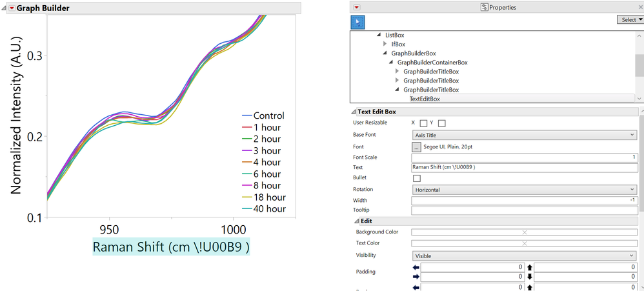This screenshot has height=291, width=644.
Task: Expand the second GraphBuilderTitleBox node
Action: coord(397,80)
